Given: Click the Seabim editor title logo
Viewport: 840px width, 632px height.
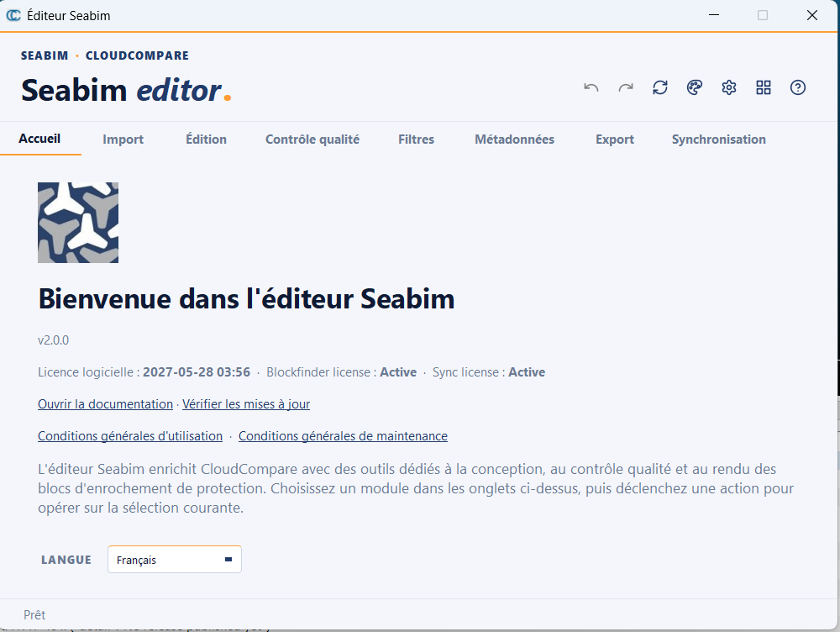Looking at the screenshot, I should tap(126, 90).
